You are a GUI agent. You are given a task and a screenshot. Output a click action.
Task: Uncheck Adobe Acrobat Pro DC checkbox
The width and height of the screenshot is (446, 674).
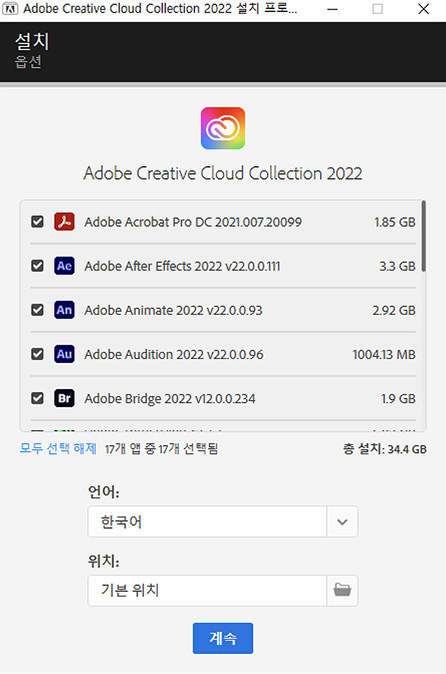(37, 222)
